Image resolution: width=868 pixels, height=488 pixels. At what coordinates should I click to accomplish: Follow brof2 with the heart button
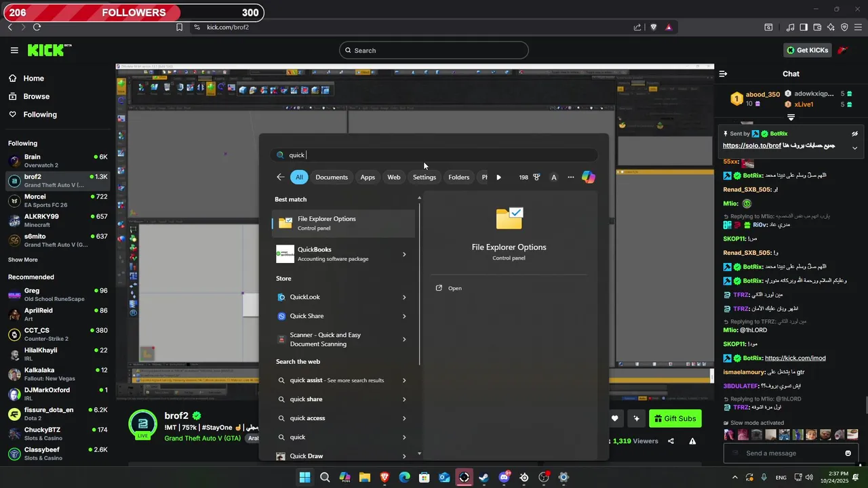pos(615,419)
